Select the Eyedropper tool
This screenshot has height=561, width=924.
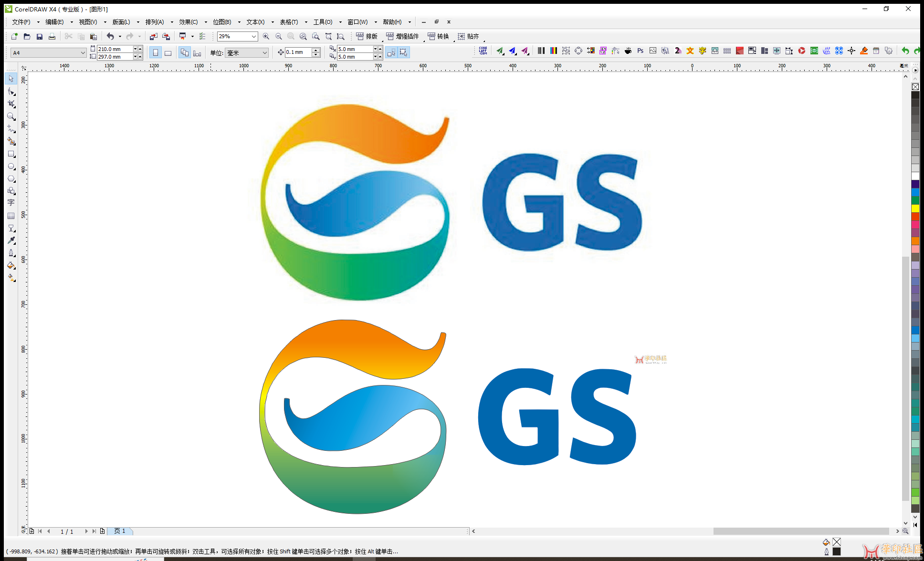tap(11, 240)
